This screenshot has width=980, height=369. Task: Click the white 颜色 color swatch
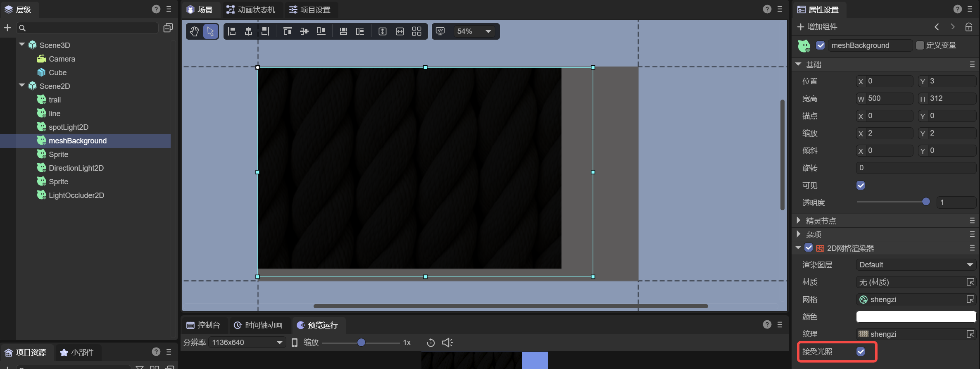(916, 317)
